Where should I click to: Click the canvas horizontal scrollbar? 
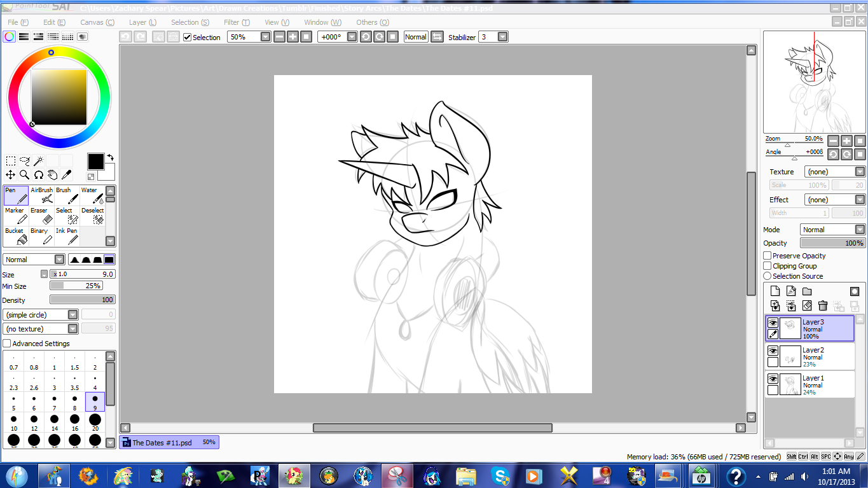point(432,428)
